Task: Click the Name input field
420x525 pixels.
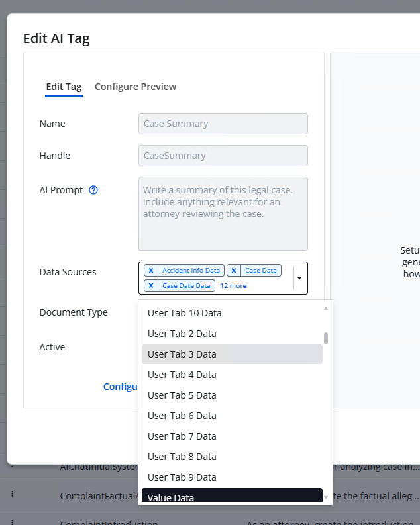Action: (x=223, y=124)
